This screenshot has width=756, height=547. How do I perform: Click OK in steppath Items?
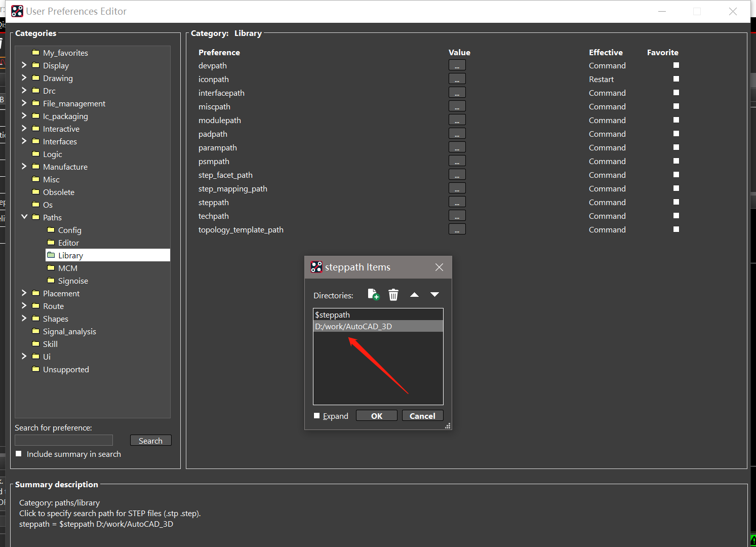tap(377, 416)
